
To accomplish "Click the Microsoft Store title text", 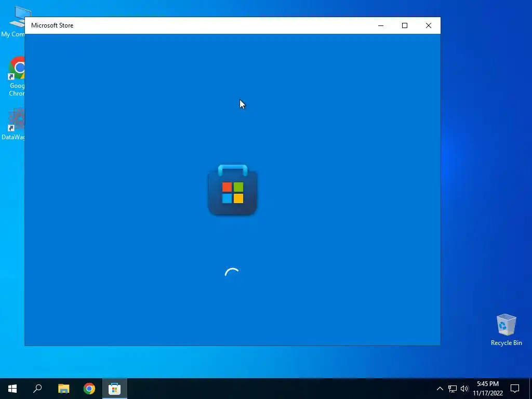I will tap(52, 25).
